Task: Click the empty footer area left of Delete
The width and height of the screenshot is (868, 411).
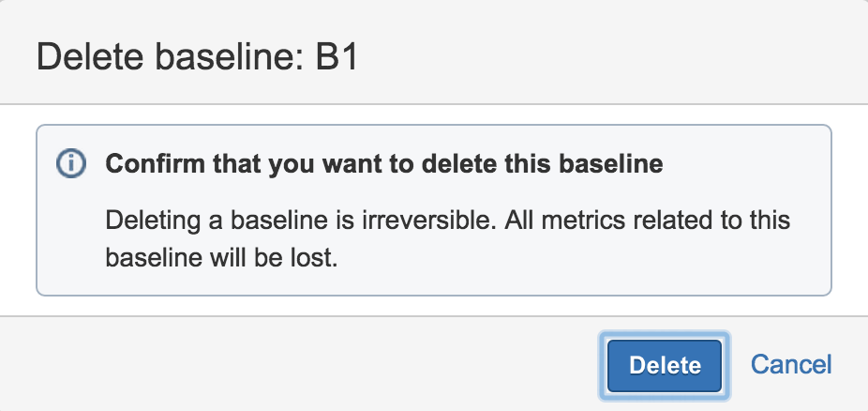Action: pos(281,364)
